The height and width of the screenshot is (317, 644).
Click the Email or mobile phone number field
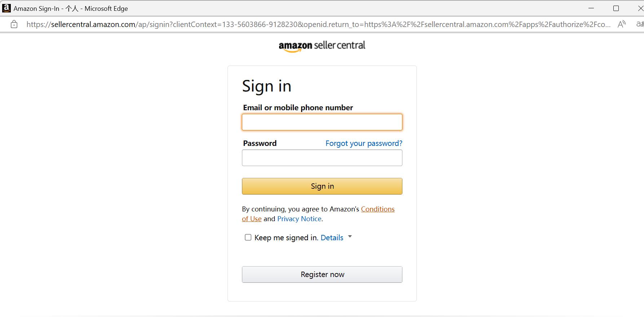coord(322,122)
